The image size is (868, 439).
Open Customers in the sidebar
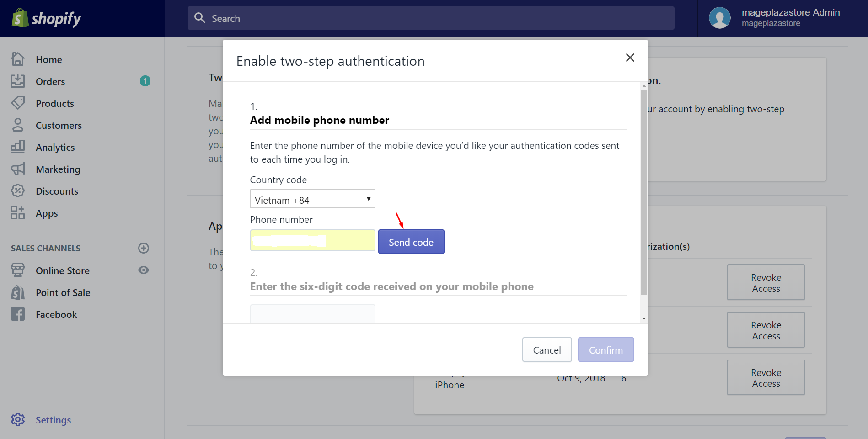pyautogui.click(x=59, y=125)
